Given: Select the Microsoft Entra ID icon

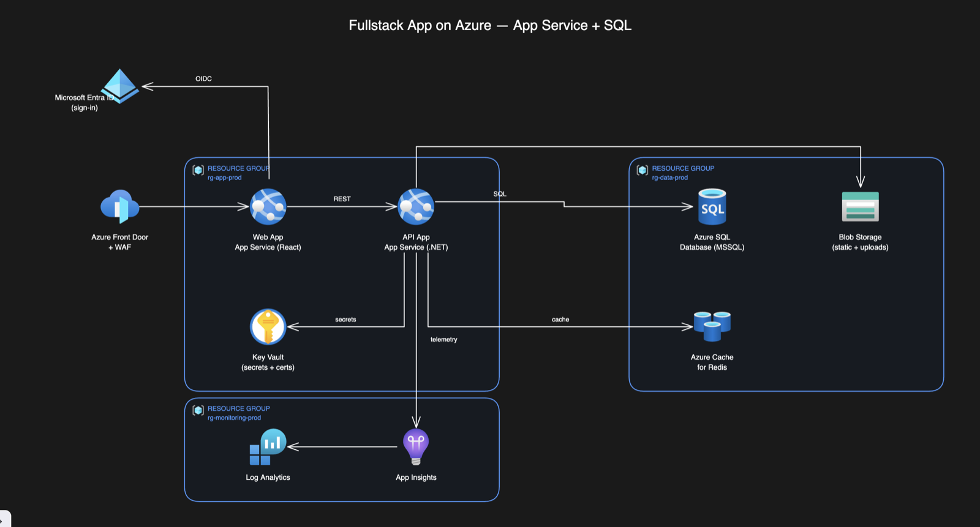Looking at the screenshot, I should (x=120, y=86).
